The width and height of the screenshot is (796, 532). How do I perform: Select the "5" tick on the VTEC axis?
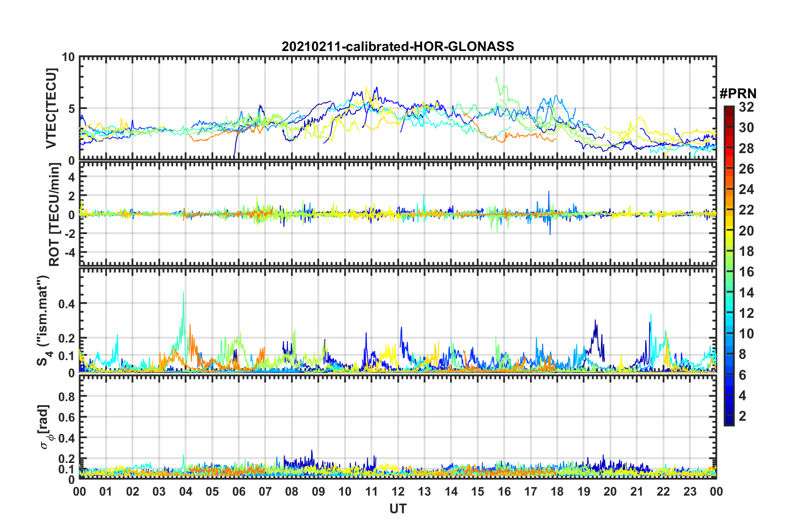coord(72,109)
